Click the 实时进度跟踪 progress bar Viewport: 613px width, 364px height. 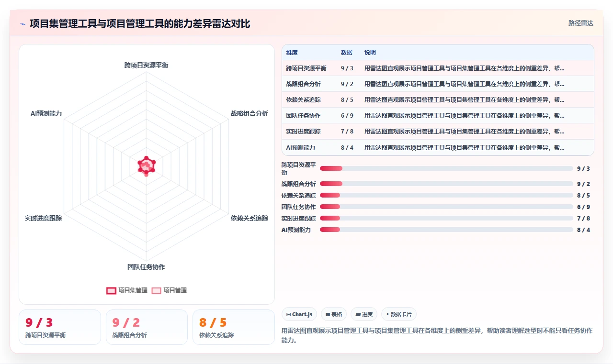446,218
